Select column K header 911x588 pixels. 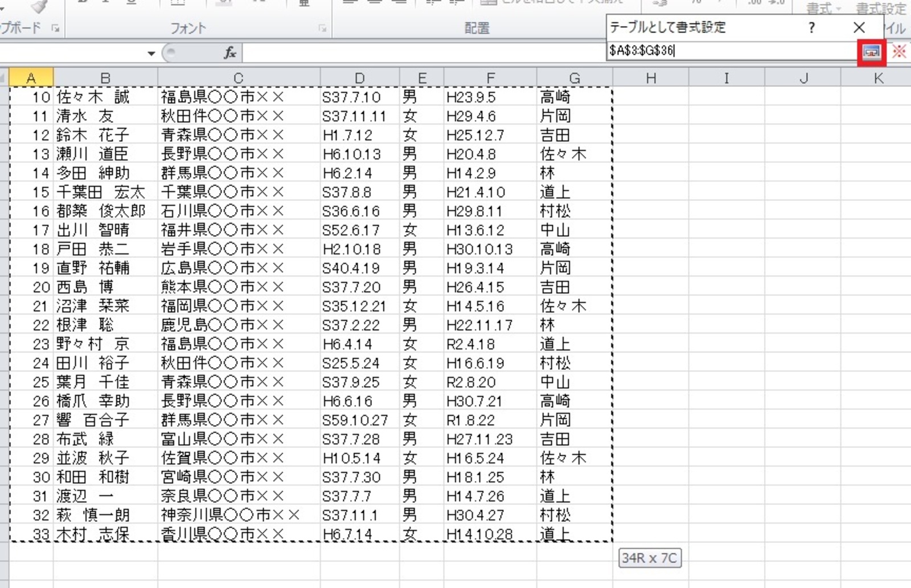pos(877,77)
